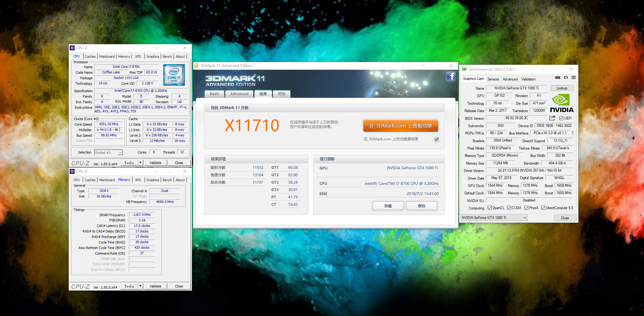Click Validate in CPU-Z memory window
The width and height of the screenshot is (644, 316).
(x=155, y=286)
